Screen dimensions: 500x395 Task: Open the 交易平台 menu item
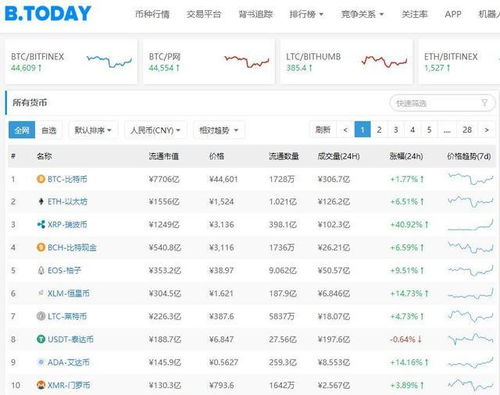pyautogui.click(x=204, y=14)
